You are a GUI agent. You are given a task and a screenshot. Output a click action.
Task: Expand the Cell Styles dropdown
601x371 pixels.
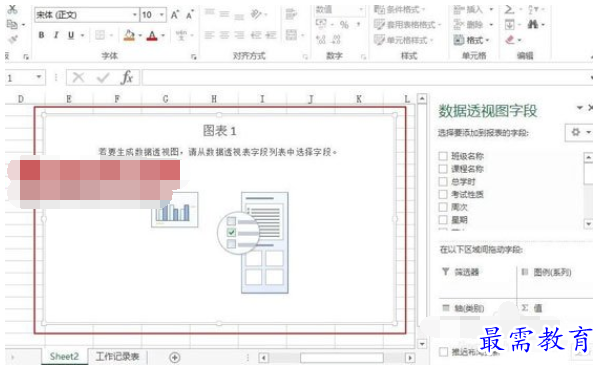(432, 40)
